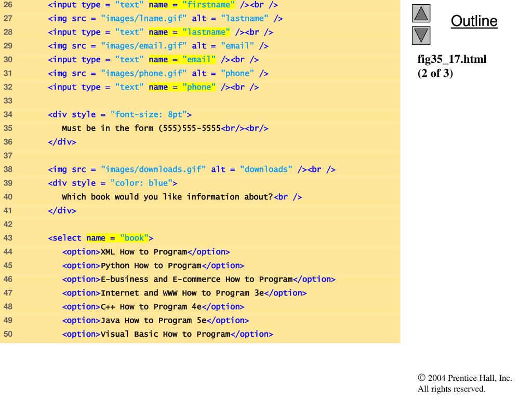Click E-business and E-commerce option line

coord(199,279)
